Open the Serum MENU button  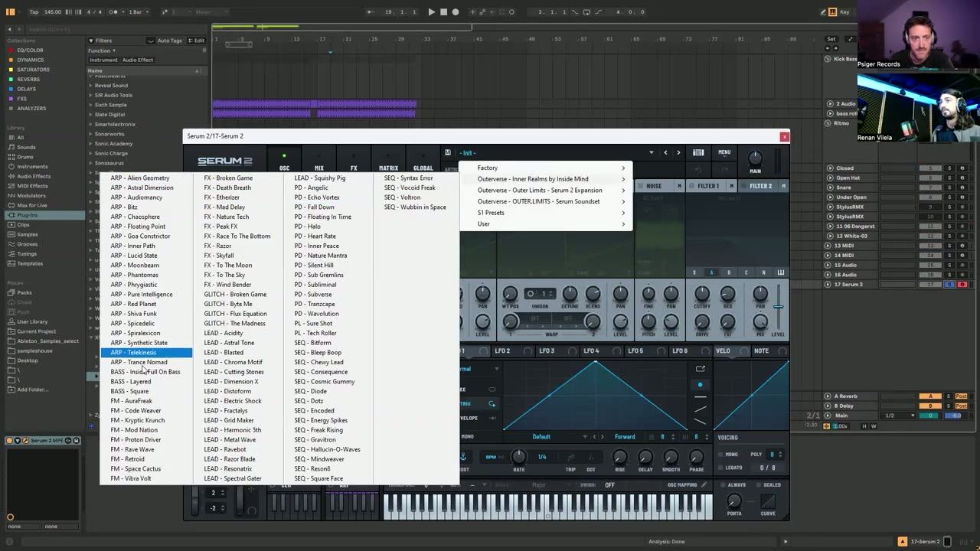point(724,152)
